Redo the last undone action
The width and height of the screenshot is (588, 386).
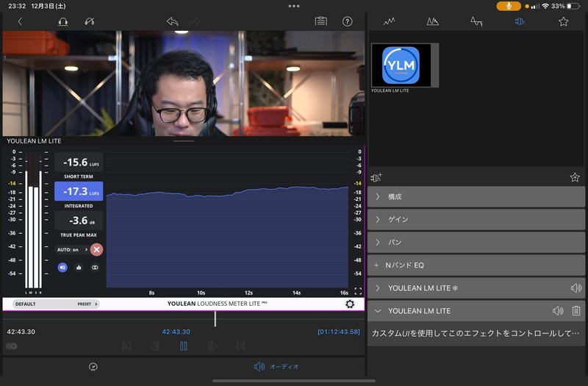point(195,22)
